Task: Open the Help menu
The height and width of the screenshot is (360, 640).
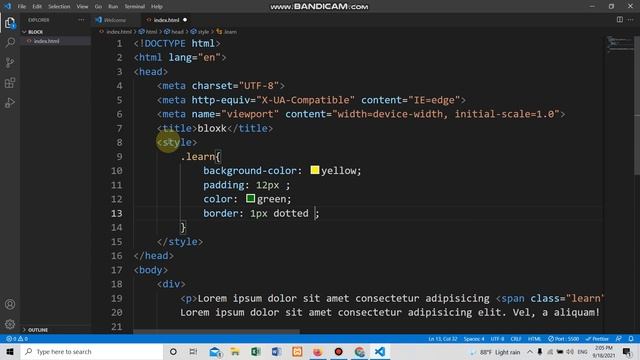Action: tap(157, 7)
